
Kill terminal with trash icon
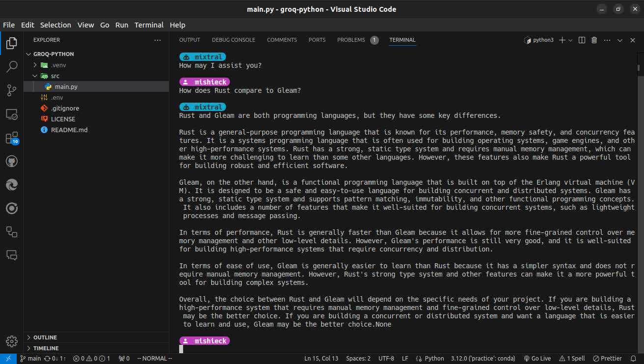coord(594,40)
